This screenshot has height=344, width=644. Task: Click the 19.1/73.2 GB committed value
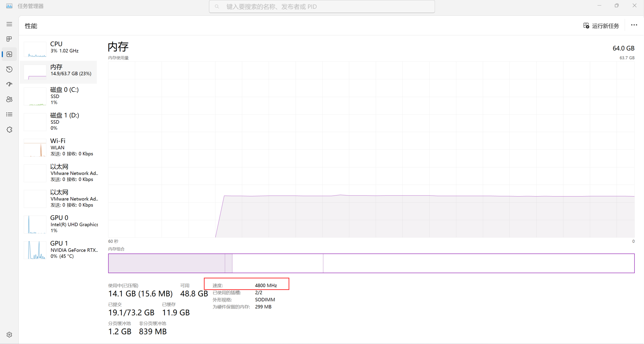131,313
